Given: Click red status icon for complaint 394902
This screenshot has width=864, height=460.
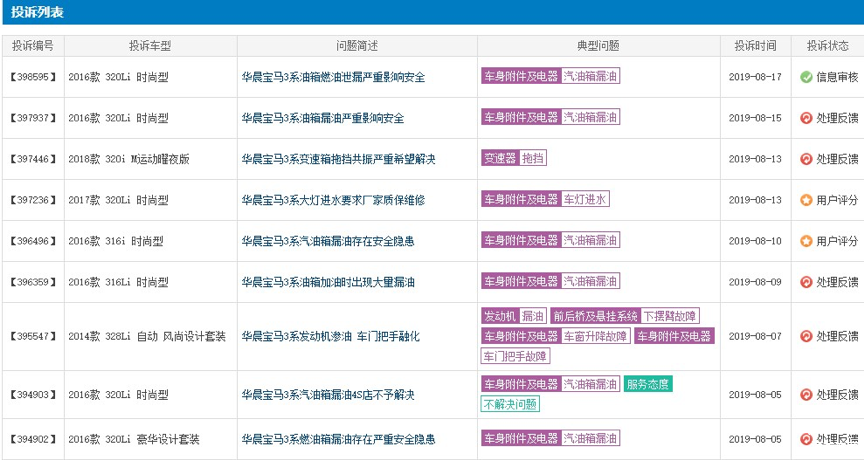Looking at the screenshot, I should coord(806,439).
